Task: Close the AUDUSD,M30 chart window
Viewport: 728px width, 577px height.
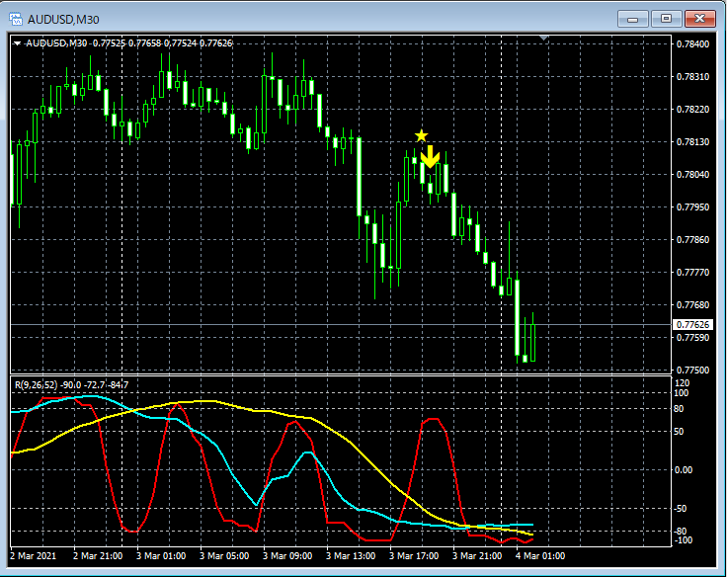Action: click(698, 19)
